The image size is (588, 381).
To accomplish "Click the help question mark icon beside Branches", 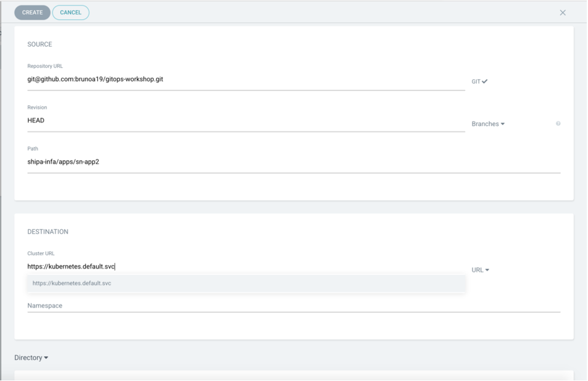I will coord(558,123).
